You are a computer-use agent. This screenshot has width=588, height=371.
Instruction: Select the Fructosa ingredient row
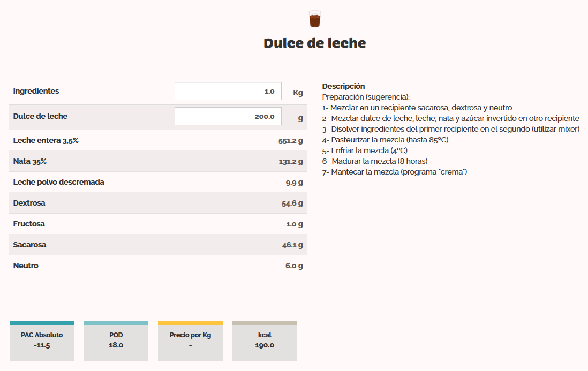(158, 224)
